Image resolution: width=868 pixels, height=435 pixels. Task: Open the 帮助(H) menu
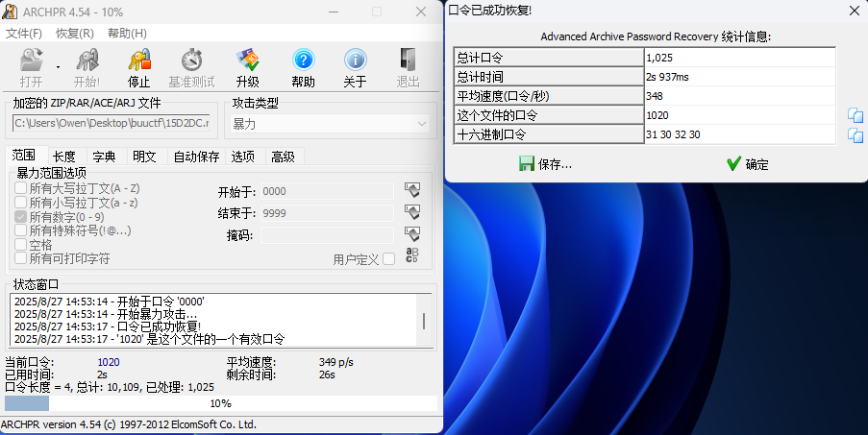pyautogui.click(x=127, y=34)
